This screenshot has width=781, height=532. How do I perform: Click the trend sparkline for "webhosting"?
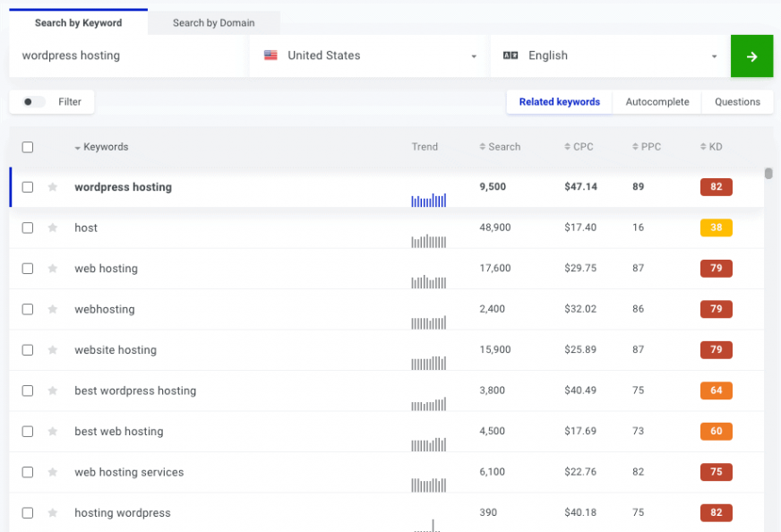[428, 322]
